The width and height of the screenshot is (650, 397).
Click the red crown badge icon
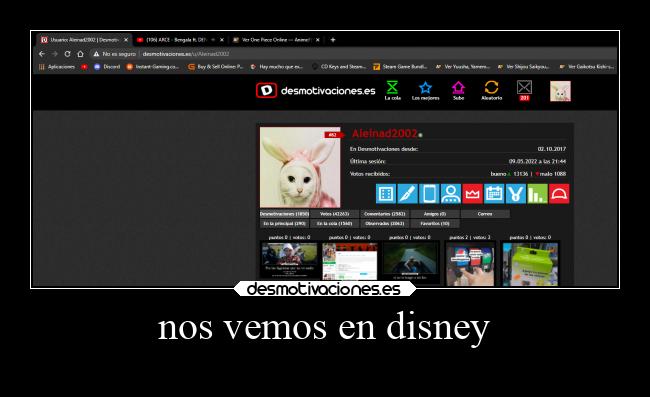click(472, 194)
